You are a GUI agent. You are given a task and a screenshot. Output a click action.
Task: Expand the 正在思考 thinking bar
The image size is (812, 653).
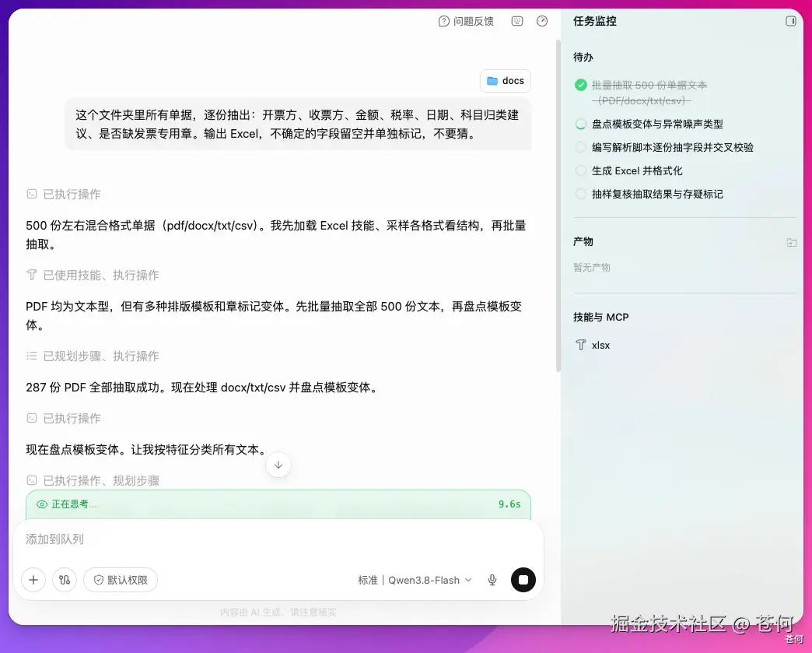tap(278, 504)
